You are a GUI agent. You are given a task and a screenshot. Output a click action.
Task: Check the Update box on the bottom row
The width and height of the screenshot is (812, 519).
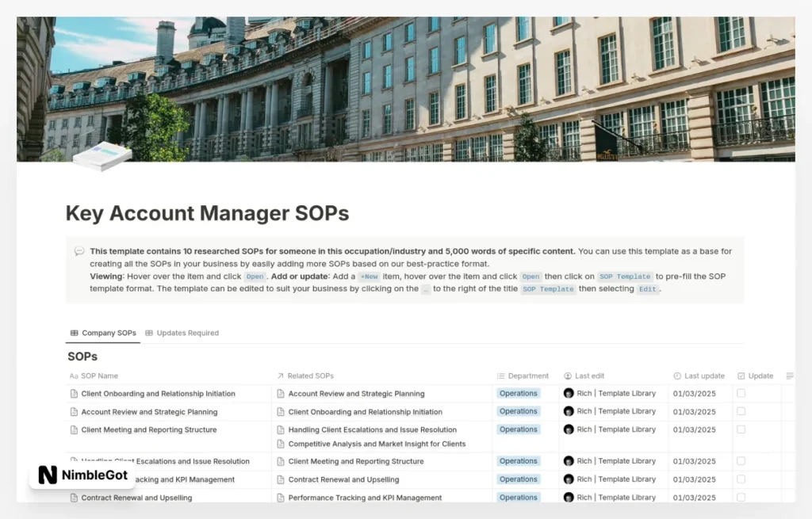[x=741, y=497]
